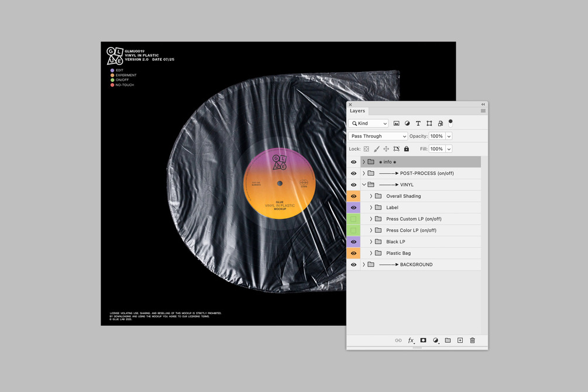Add a layer style fx

pos(411,341)
